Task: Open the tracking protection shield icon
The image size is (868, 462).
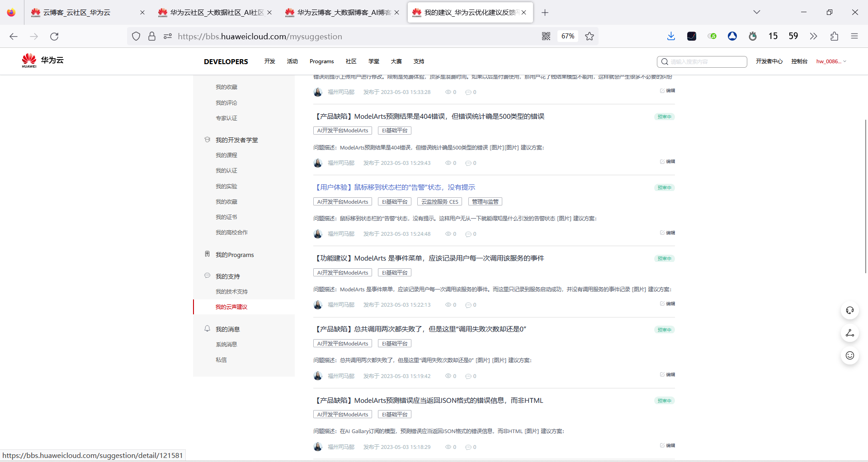Action: (x=136, y=36)
